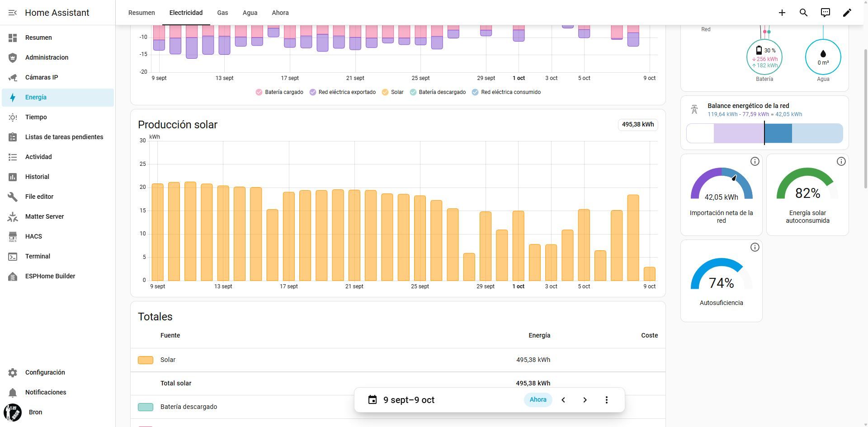Toggle Solar legend series
This screenshot has width=868, height=427.
pyautogui.click(x=392, y=92)
